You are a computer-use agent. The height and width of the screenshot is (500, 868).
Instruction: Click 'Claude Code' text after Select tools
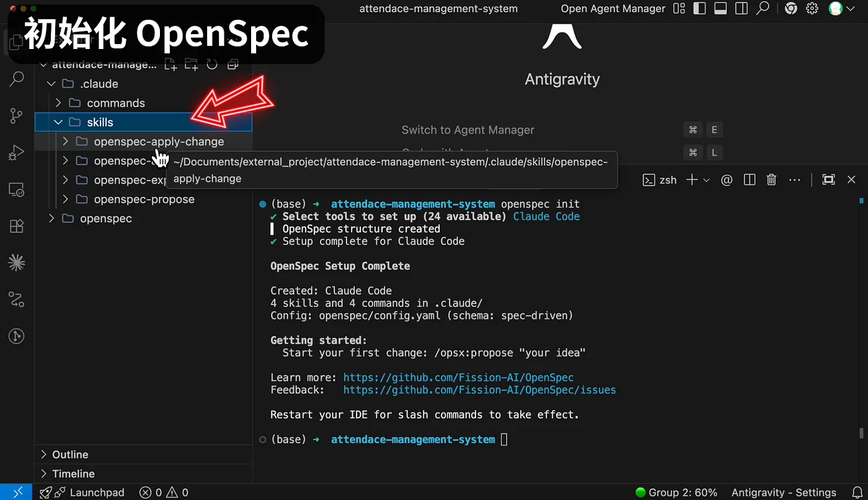[546, 217]
